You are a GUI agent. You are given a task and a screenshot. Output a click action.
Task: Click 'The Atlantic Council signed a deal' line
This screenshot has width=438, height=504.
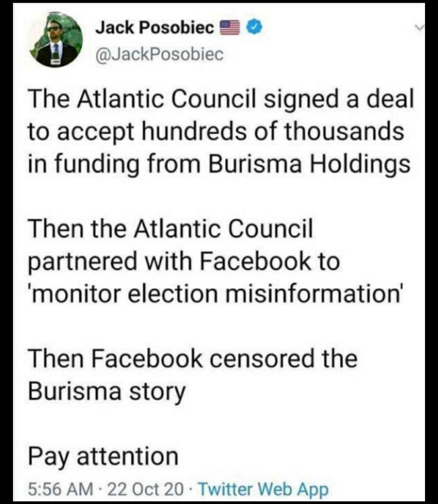pyautogui.click(x=220, y=99)
